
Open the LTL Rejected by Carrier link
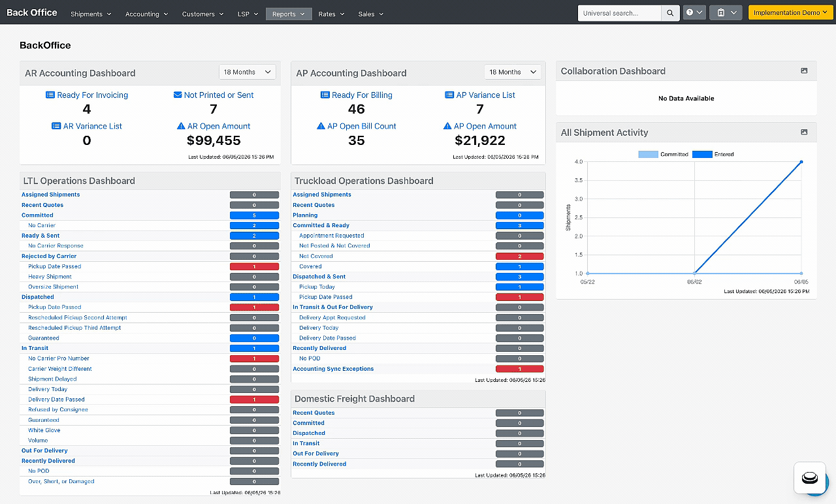coord(49,256)
